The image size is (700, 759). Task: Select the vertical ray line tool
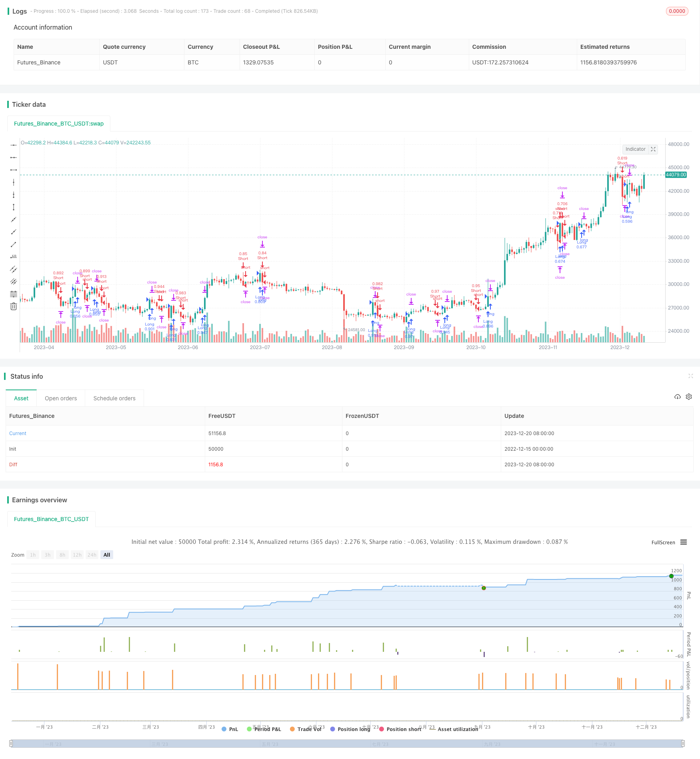point(14,195)
